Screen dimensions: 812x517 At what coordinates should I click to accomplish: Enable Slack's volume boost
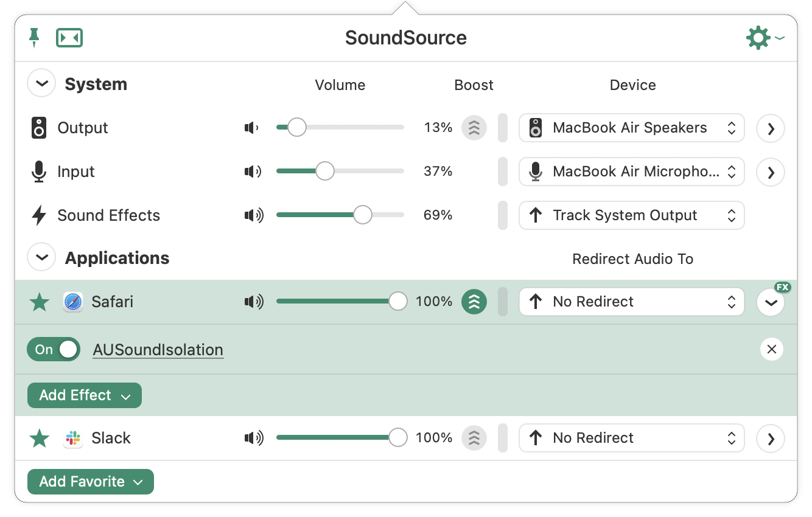point(474,438)
